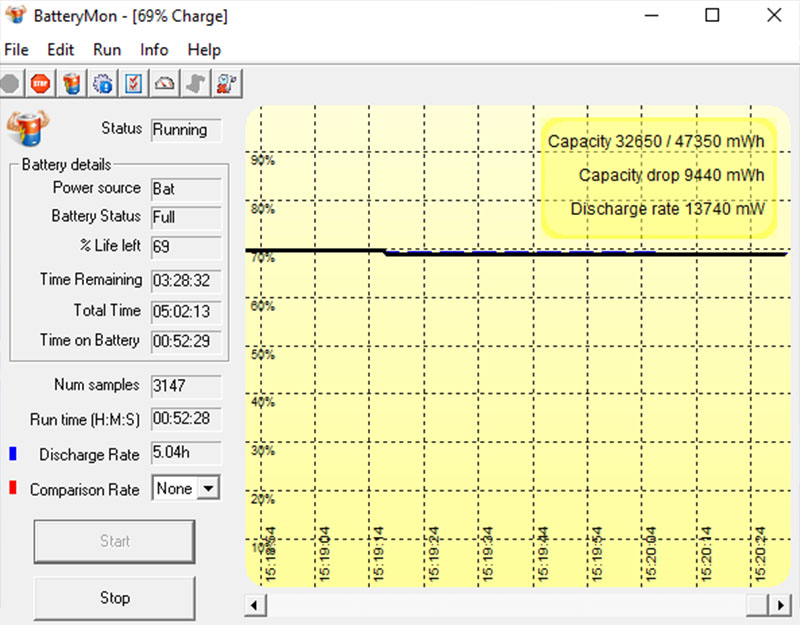Click the red Comparison Rate color swatch

[11, 489]
